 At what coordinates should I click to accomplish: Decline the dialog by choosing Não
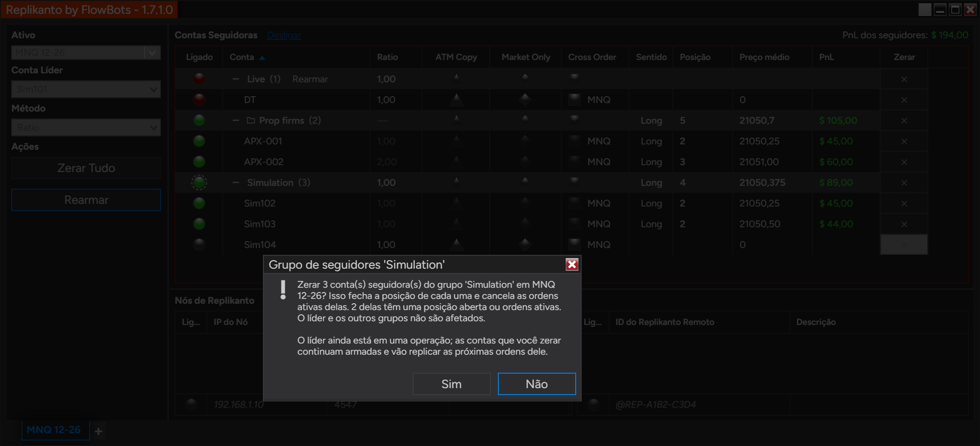click(536, 384)
